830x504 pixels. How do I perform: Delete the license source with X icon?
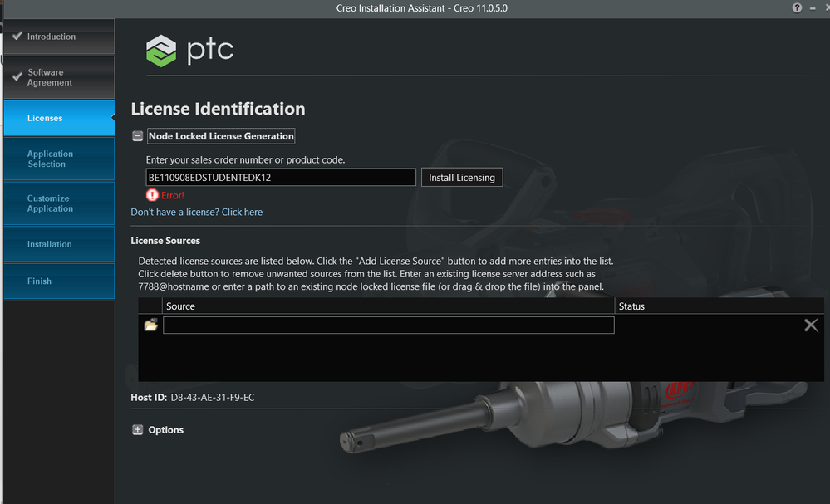[811, 325]
